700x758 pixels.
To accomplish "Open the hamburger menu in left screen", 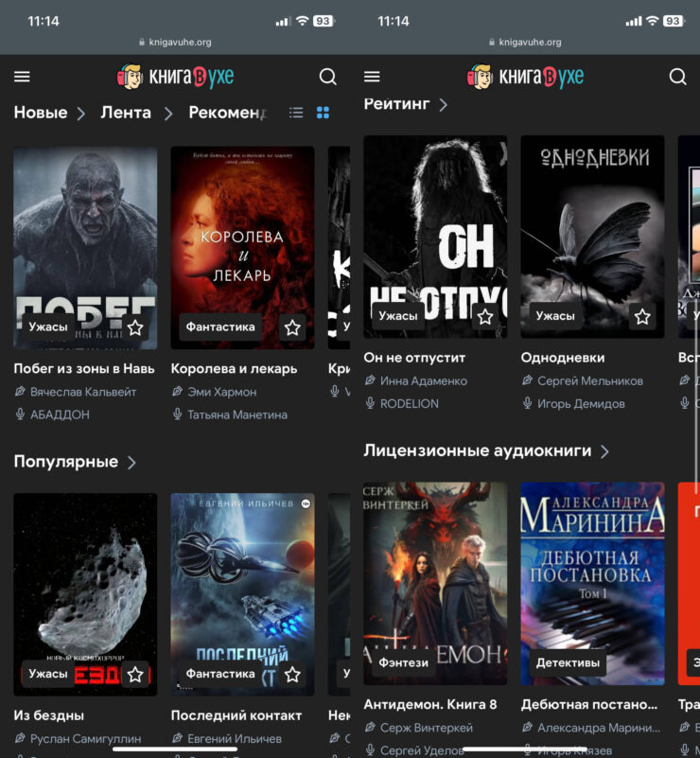I will click(x=22, y=77).
